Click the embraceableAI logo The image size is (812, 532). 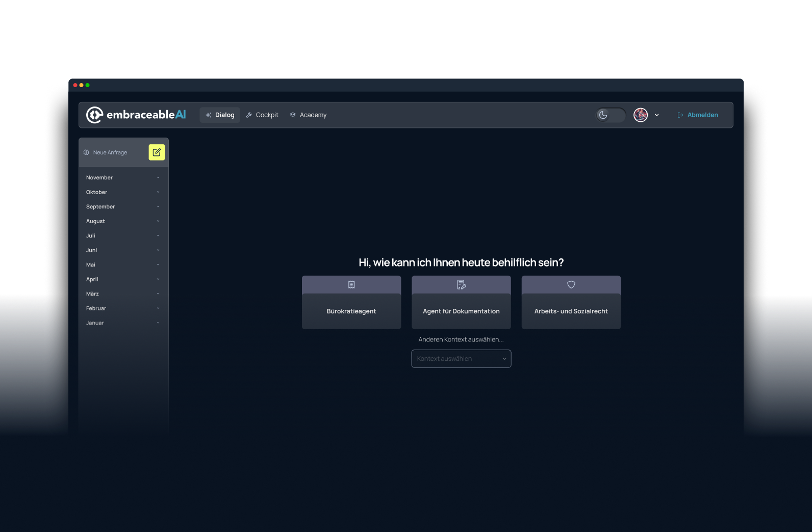(136, 115)
